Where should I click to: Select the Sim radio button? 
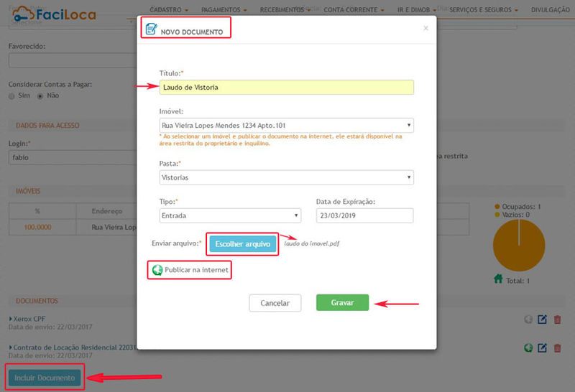tap(11, 95)
